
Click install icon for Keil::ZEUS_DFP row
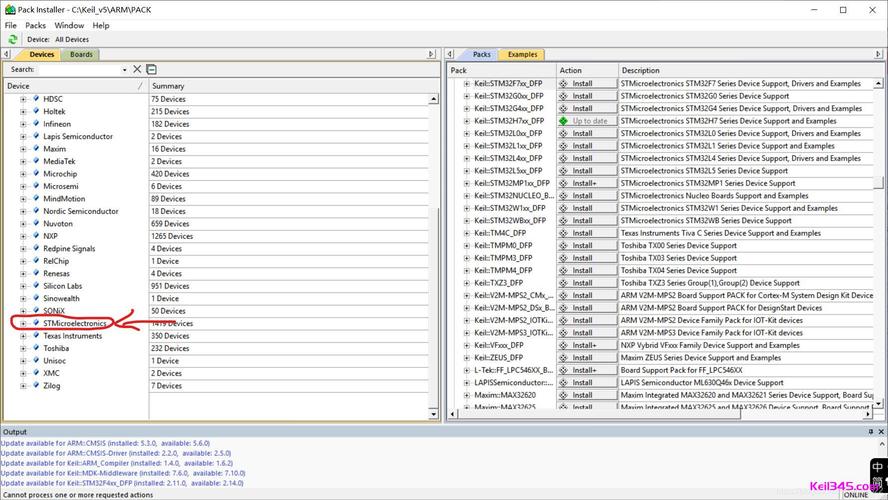pos(563,357)
